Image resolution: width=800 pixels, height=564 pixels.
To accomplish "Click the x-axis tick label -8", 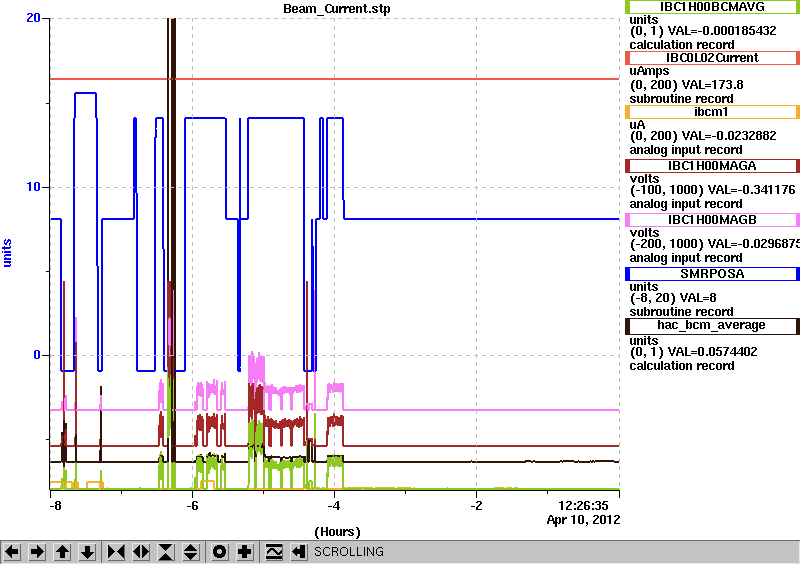I will [x=54, y=506].
